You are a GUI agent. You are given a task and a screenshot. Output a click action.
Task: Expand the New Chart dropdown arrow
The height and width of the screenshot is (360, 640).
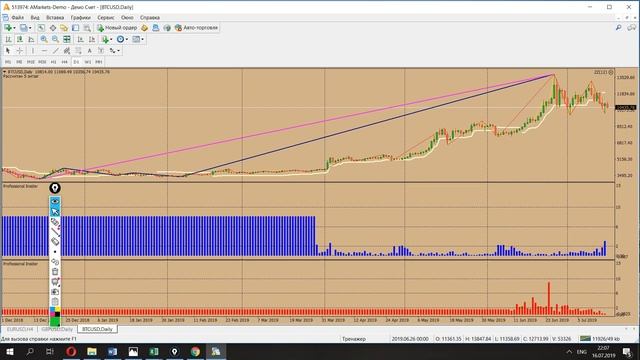click(14, 28)
